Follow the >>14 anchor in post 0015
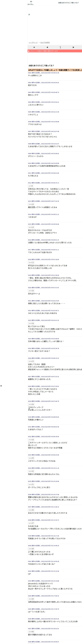The image size is (82, 644). point(31,227)
